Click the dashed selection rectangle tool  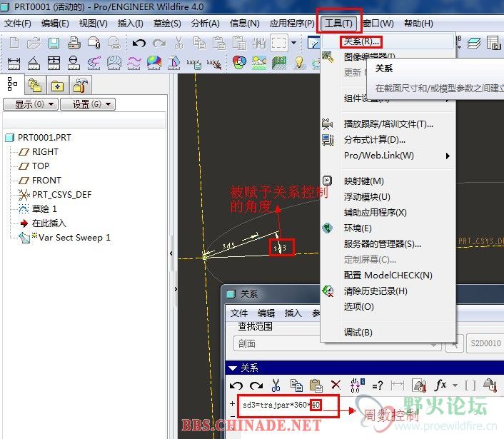tap(278, 43)
